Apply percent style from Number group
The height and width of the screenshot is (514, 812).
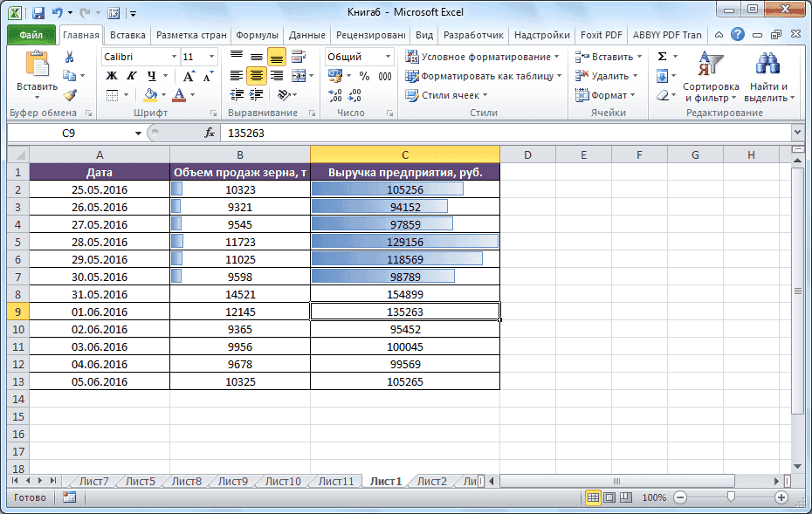point(365,76)
